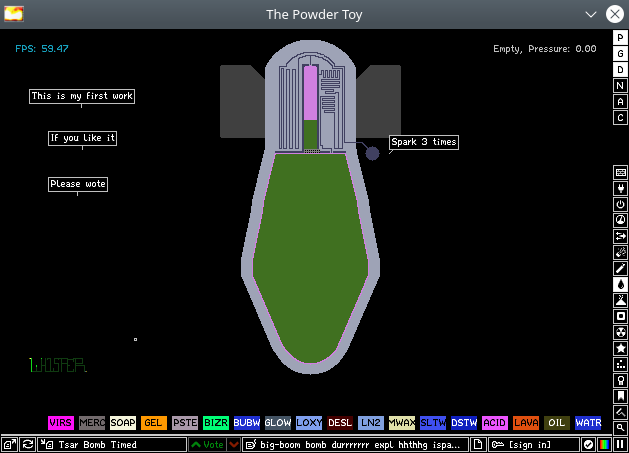Open the Electronics category plug icon
Viewport: 629px width, 453px height.
click(x=620, y=189)
